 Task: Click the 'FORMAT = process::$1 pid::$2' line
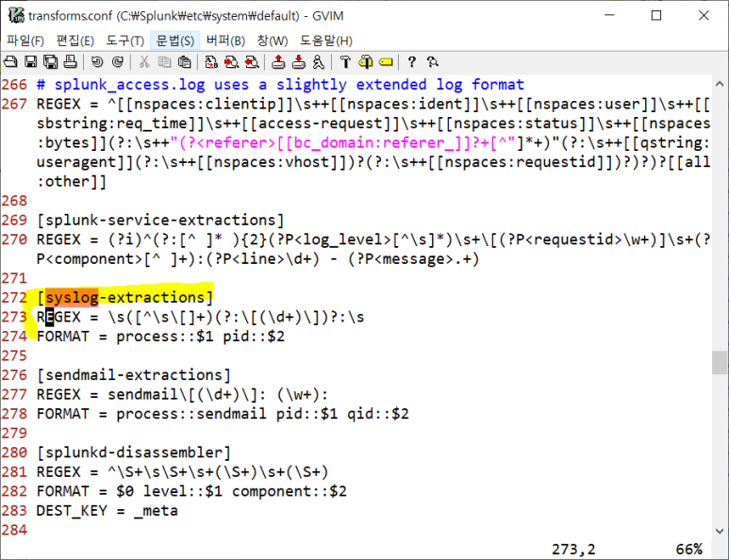point(161,337)
